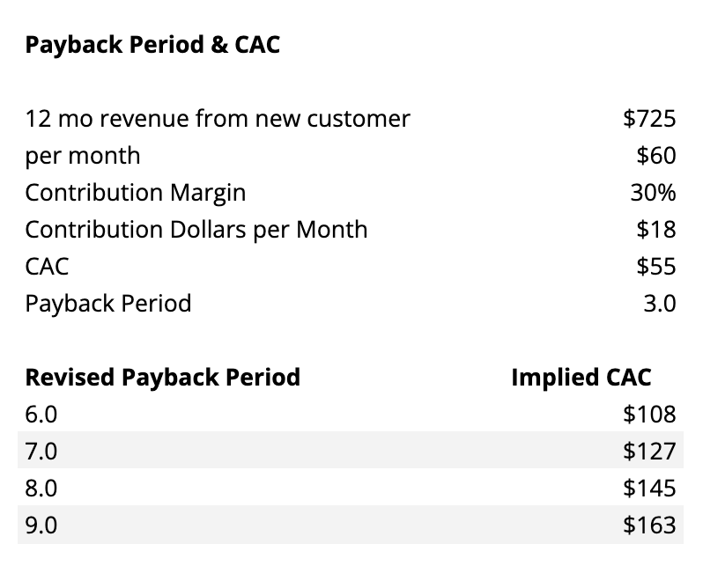Click the Revised Payback Period header
703x588 pixels.
click(163, 378)
